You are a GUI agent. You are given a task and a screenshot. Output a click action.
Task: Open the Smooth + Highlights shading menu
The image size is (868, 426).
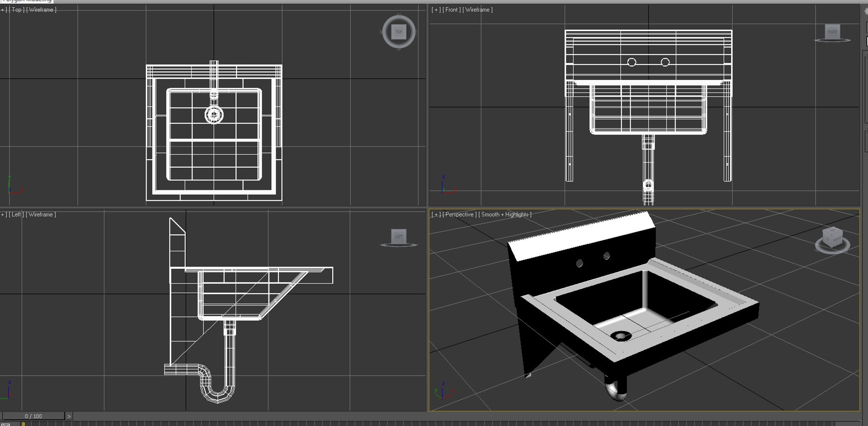tap(505, 215)
